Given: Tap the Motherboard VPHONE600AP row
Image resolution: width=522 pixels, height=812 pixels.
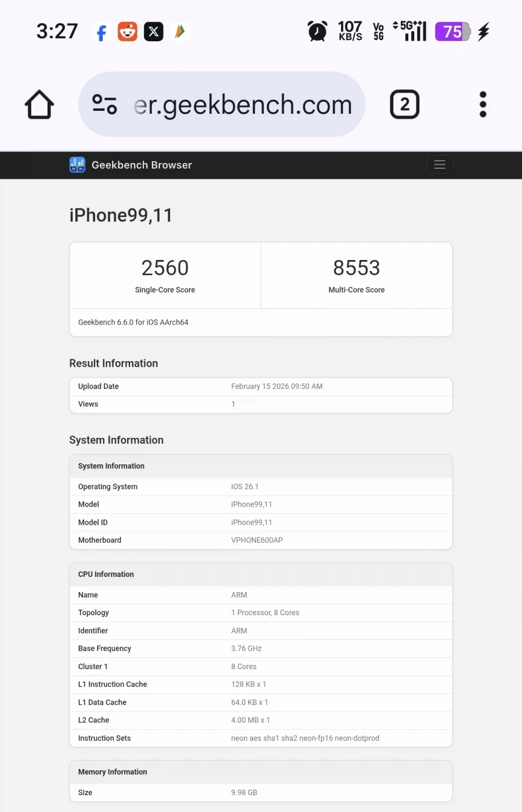Looking at the screenshot, I should (x=260, y=540).
